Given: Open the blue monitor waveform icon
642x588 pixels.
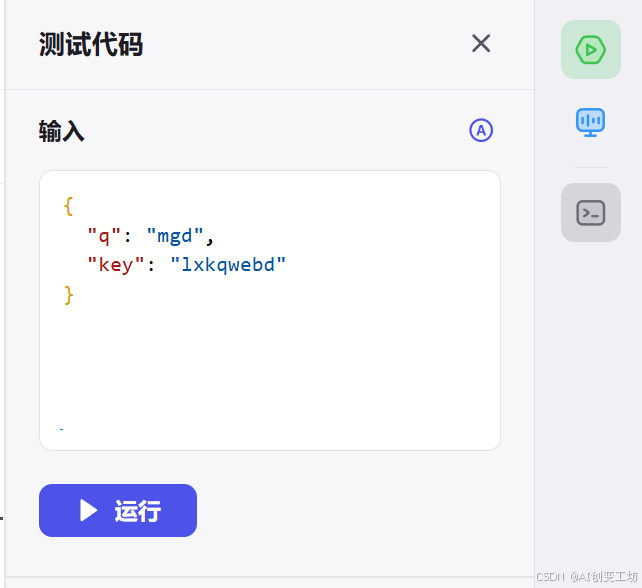Looking at the screenshot, I should [590, 122].
